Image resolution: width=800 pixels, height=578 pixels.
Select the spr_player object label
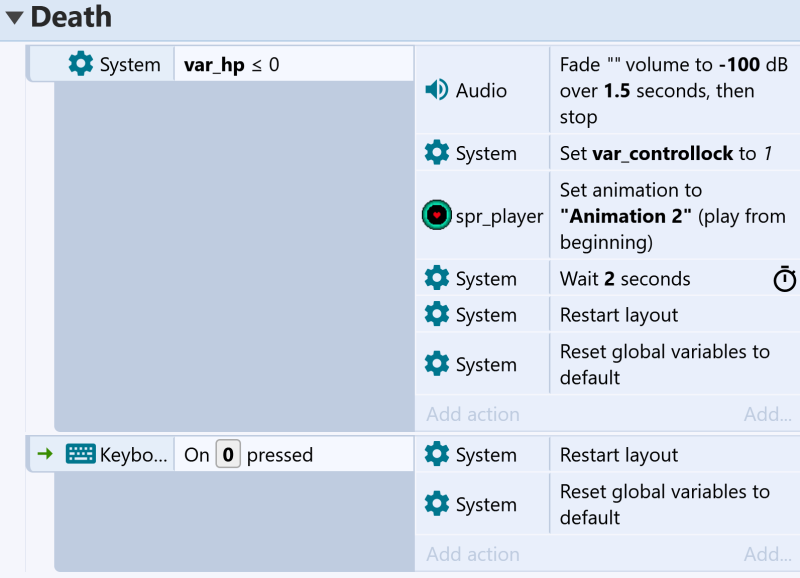point(499,216)
